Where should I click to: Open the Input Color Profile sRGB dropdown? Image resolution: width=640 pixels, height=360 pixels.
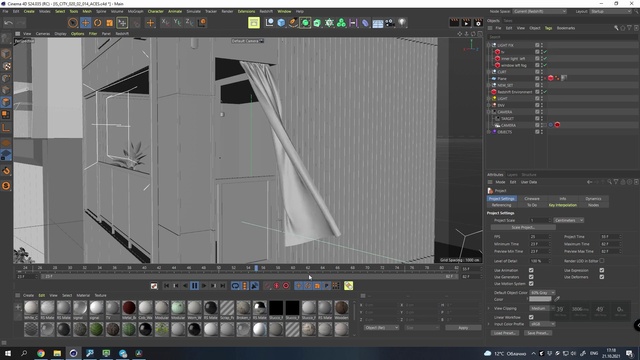click(x=542, y=324)
